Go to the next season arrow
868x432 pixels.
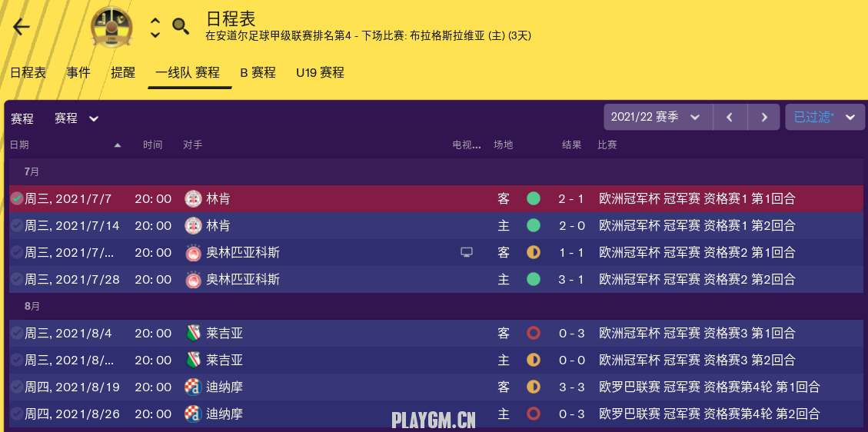pos(764,118)
